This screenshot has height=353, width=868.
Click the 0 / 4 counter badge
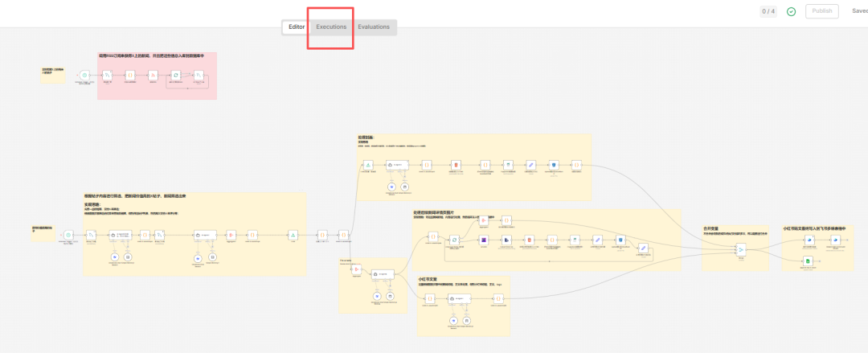[x=768, y=11]
